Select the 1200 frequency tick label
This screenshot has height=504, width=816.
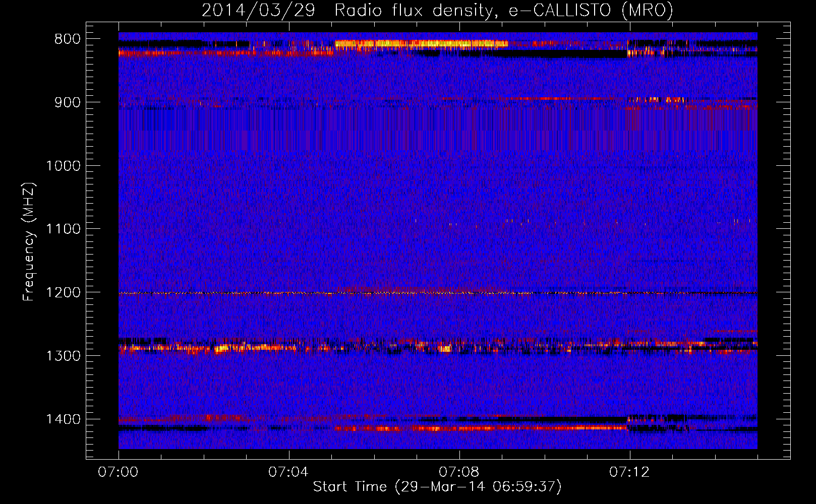pos(63,293)
